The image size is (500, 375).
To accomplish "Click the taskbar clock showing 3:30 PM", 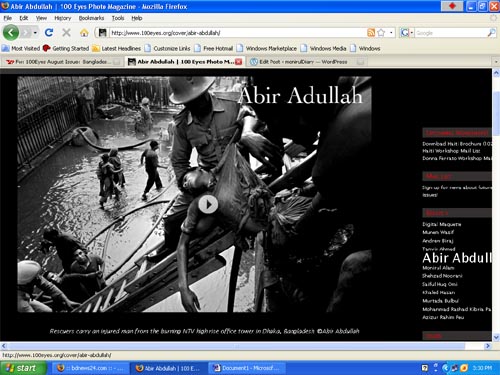I will pos(482,368).
